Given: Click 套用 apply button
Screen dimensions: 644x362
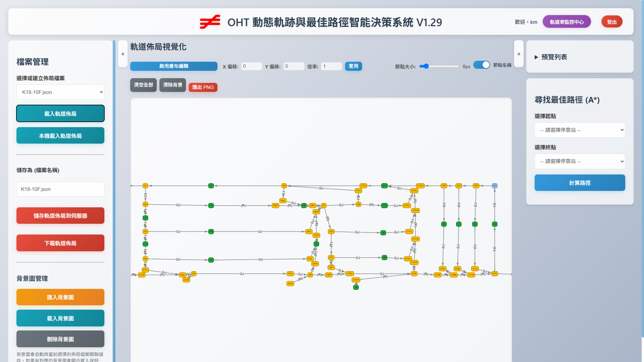Looking at the screenshot, I should 353,66.
